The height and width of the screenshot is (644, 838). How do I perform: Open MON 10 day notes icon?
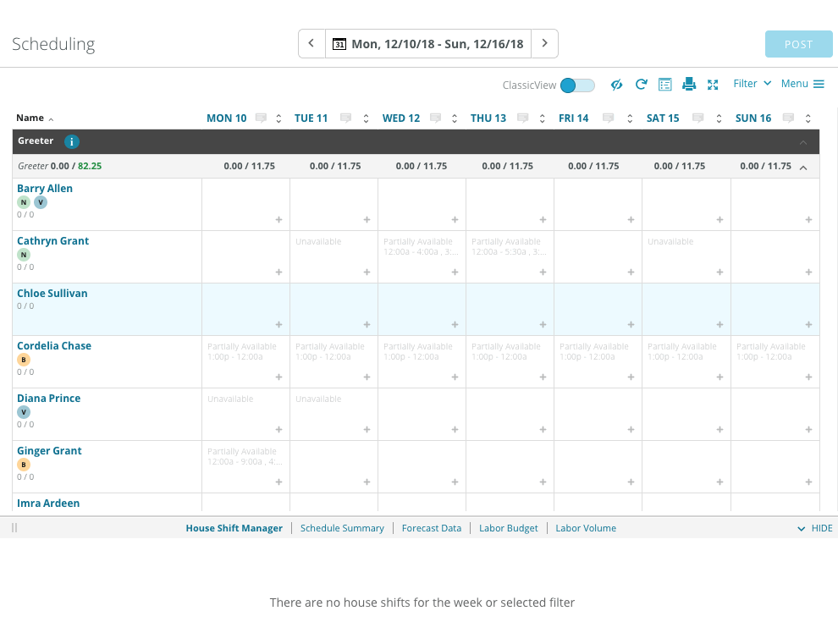tap(262, 118)
